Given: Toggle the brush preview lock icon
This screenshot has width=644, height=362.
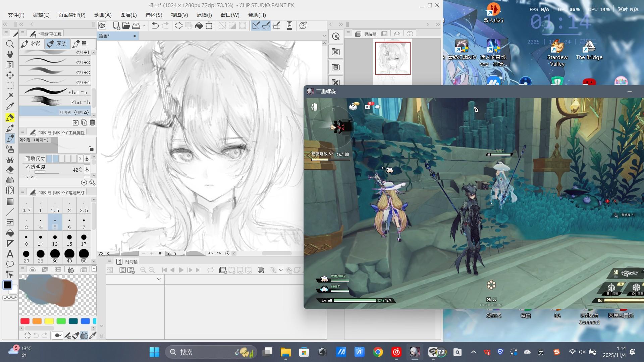Looking at the screenshot, I should click(91, 148).
